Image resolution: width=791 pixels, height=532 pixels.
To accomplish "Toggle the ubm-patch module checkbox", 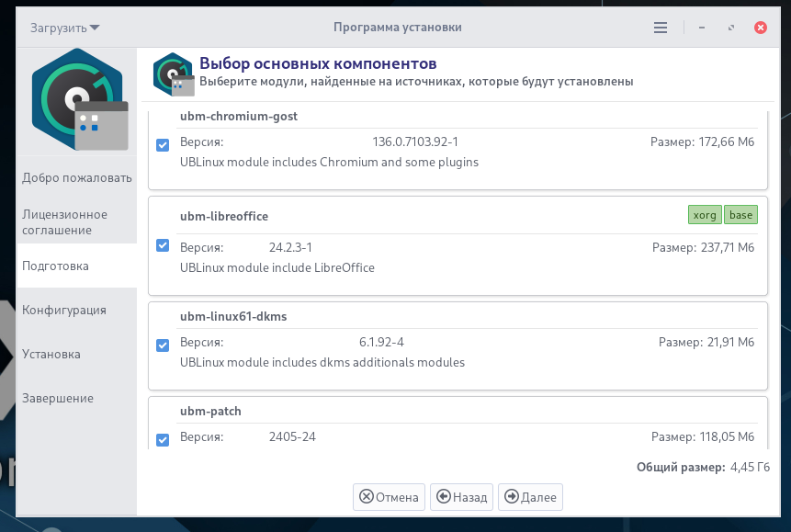I will [x=163, y=439].
